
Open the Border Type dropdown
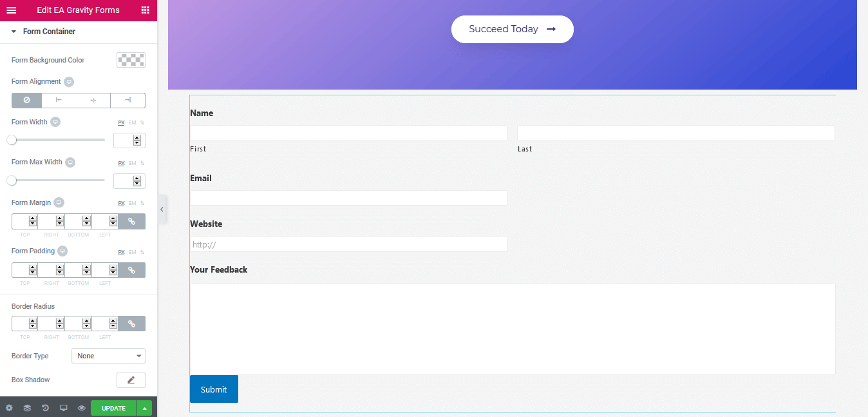click(x=108, y=355)
